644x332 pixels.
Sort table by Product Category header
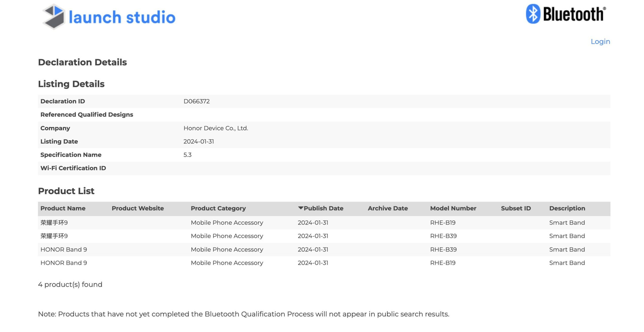[218, 209]
